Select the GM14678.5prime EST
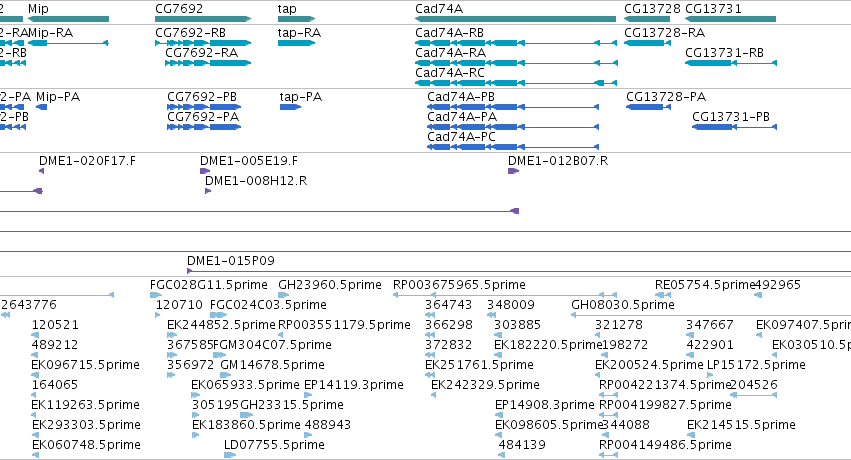The height and width of the screenshot is (460, 851). coord(225,375)
